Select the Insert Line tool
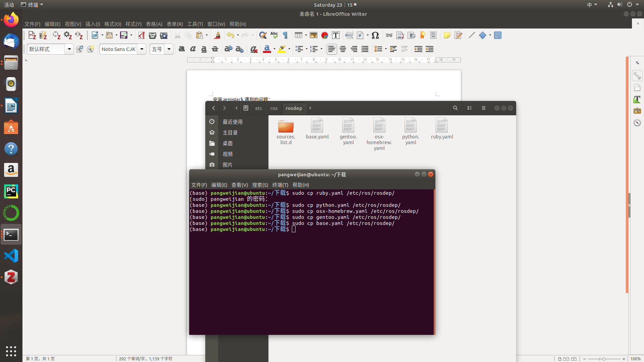The width and height of the screenshot is (644, 362). (472, 35)
